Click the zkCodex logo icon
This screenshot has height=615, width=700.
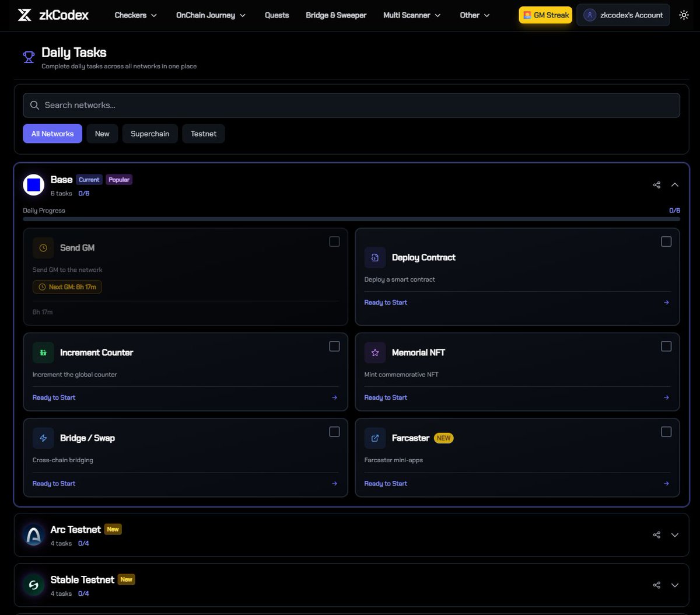coord(24,15)
